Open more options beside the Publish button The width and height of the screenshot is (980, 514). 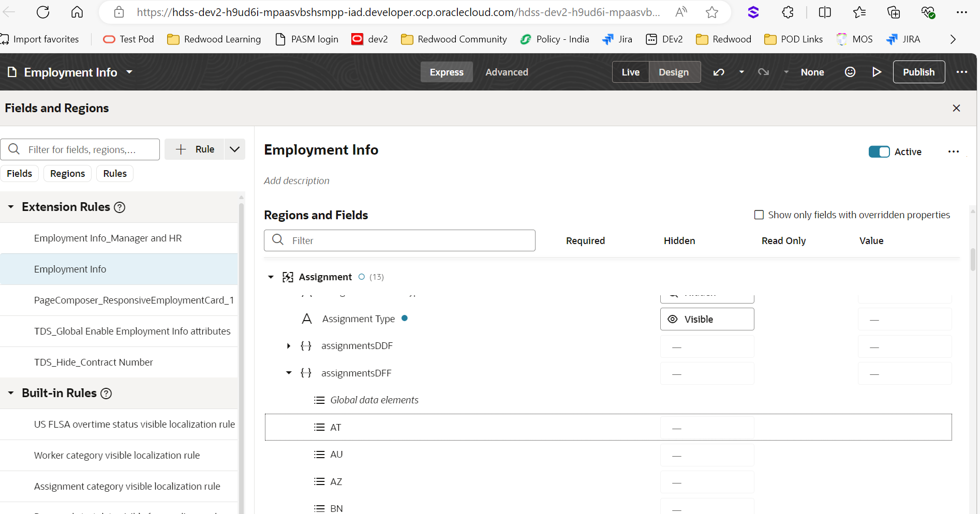coord(961,72)
